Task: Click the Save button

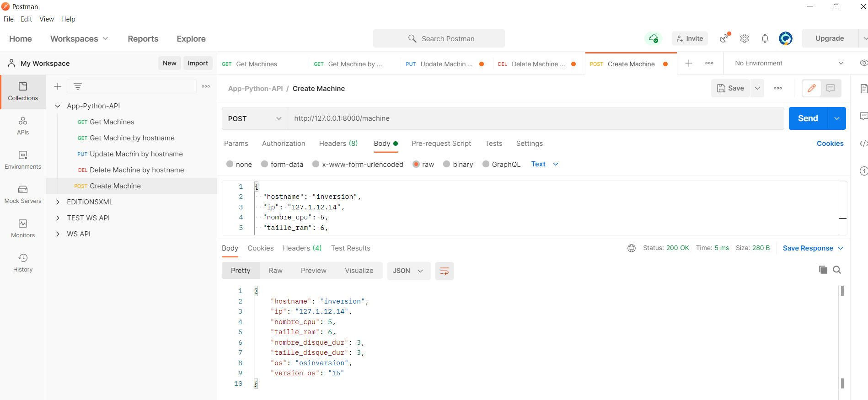Action: tap(730, 88)
